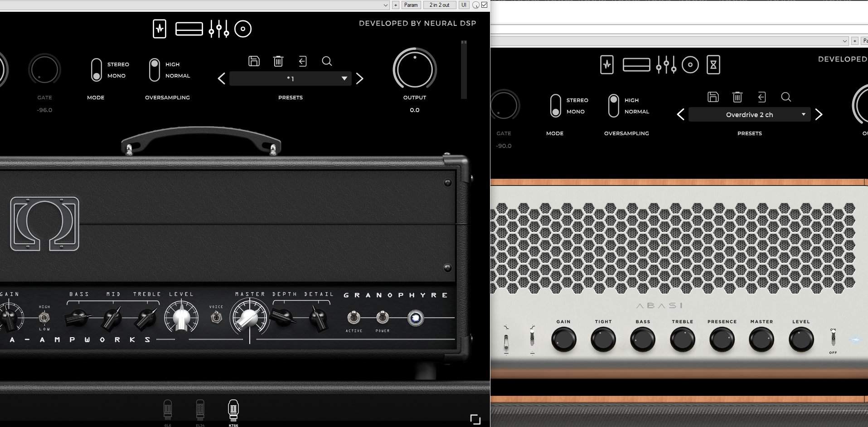Select the 6L6 tube type
This screenshot has height=427, width=868.
[168, 412]
